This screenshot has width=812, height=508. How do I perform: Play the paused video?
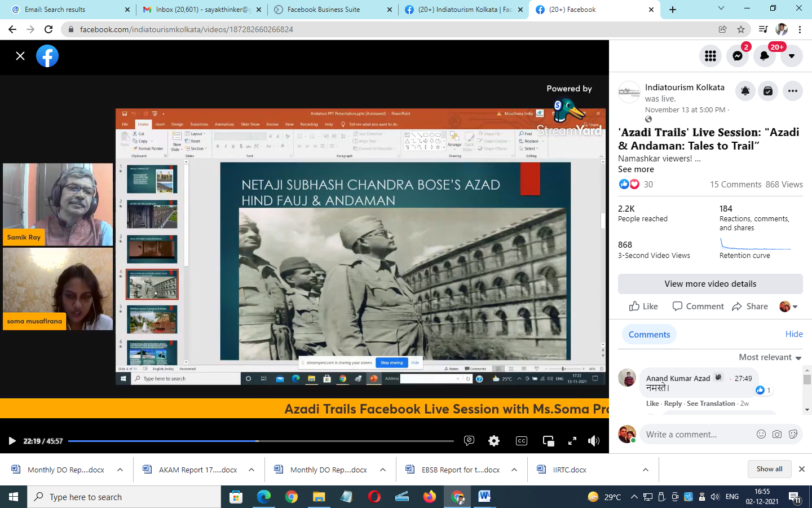tap(12, 441)
